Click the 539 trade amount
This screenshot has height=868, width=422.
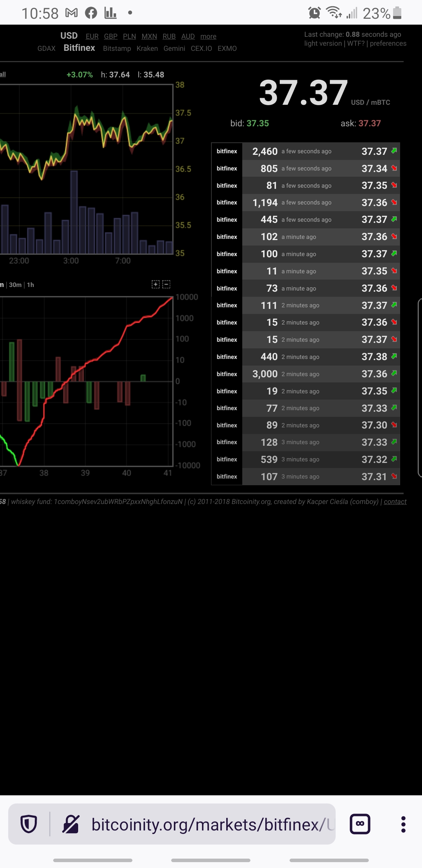[269, 459]
